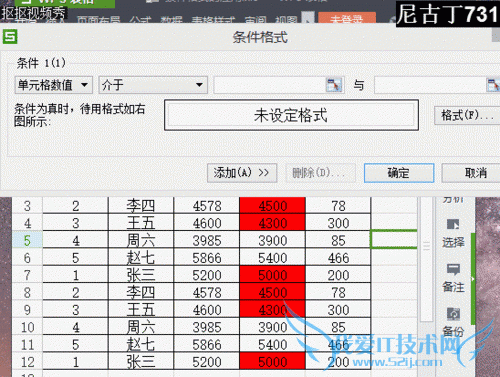This screenshot has width=500, height=377.
Task: Click the 未登录 login button in WPS window
Action: point(347,18)
